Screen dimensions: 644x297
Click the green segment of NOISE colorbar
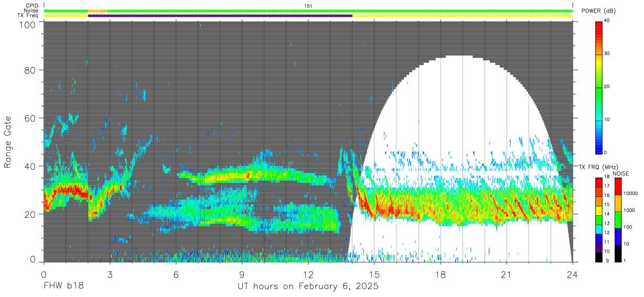pos(618,219)
